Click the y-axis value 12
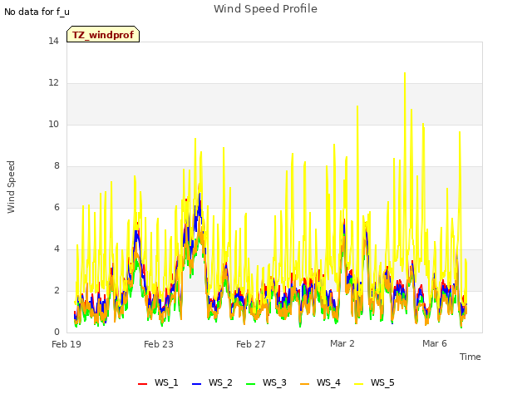 coord(53,82)
